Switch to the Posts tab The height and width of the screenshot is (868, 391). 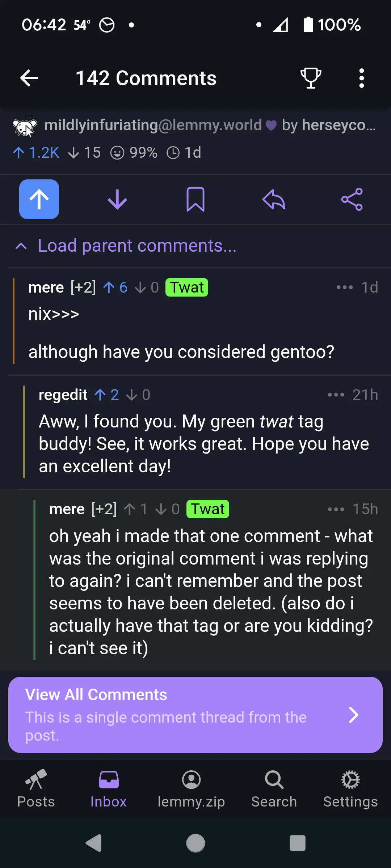pyautogui.click(x=36, y=788)
